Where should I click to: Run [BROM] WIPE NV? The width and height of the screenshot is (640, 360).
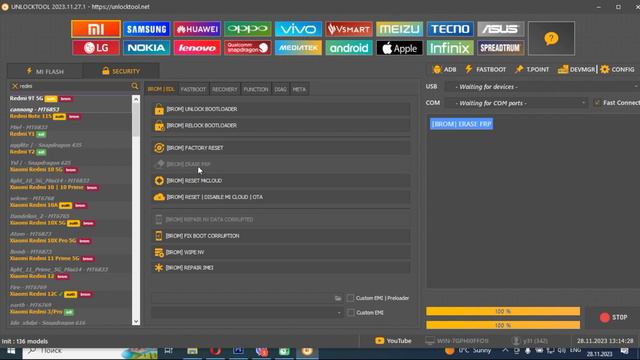click(x=281, y=252)
